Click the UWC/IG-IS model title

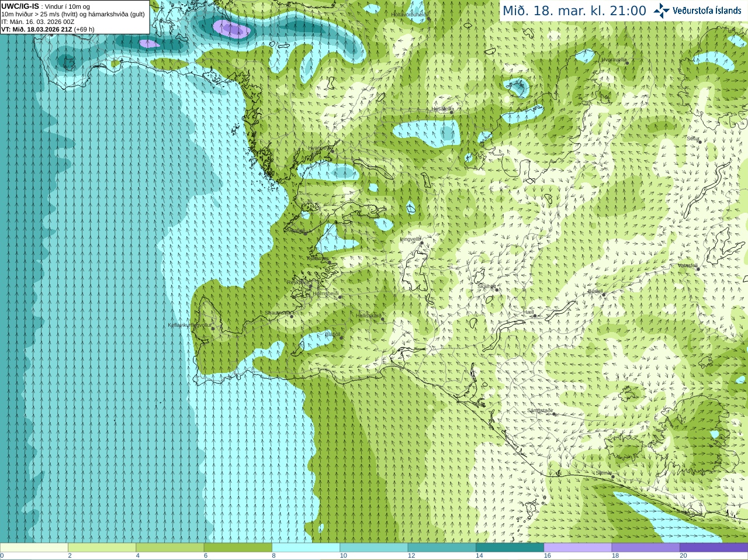click(x=20, y=6)
